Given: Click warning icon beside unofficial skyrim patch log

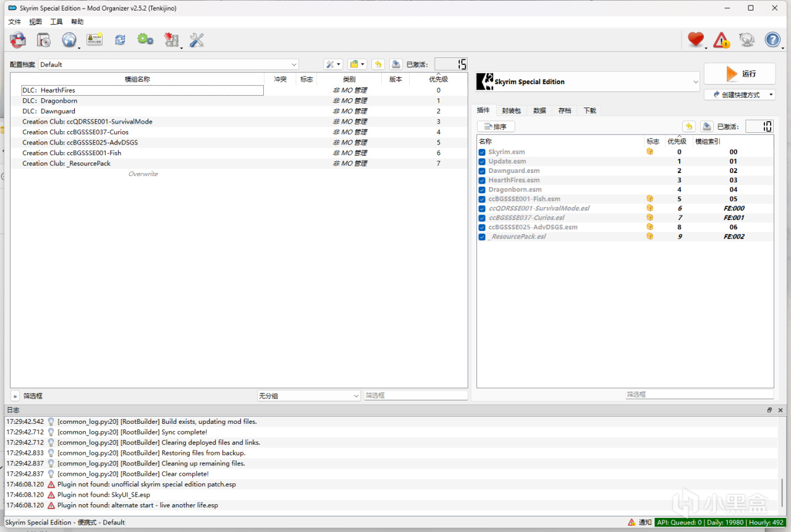Looking at the screenshot, I should 51,484.
